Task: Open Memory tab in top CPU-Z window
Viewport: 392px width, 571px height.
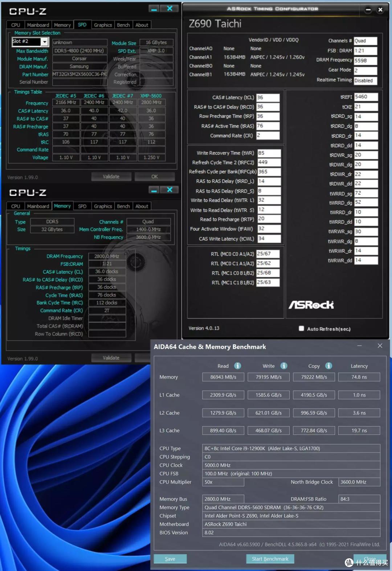Action: click(62, 25)
